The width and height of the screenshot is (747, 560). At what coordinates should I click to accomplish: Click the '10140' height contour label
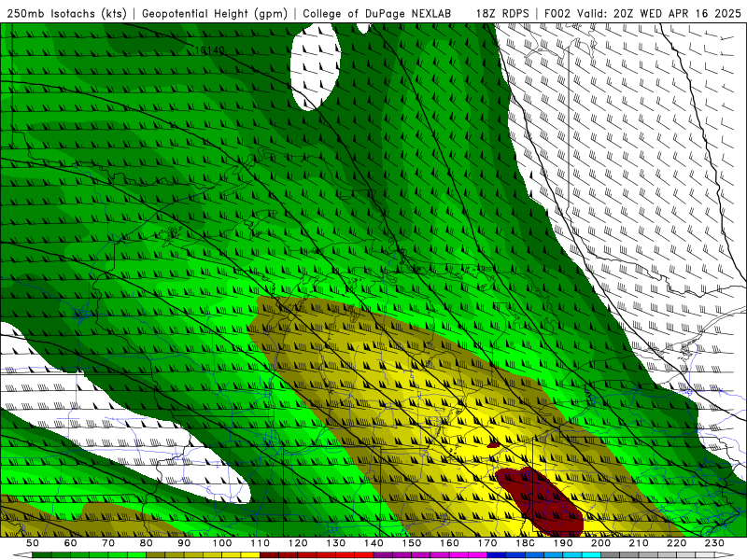209,50
